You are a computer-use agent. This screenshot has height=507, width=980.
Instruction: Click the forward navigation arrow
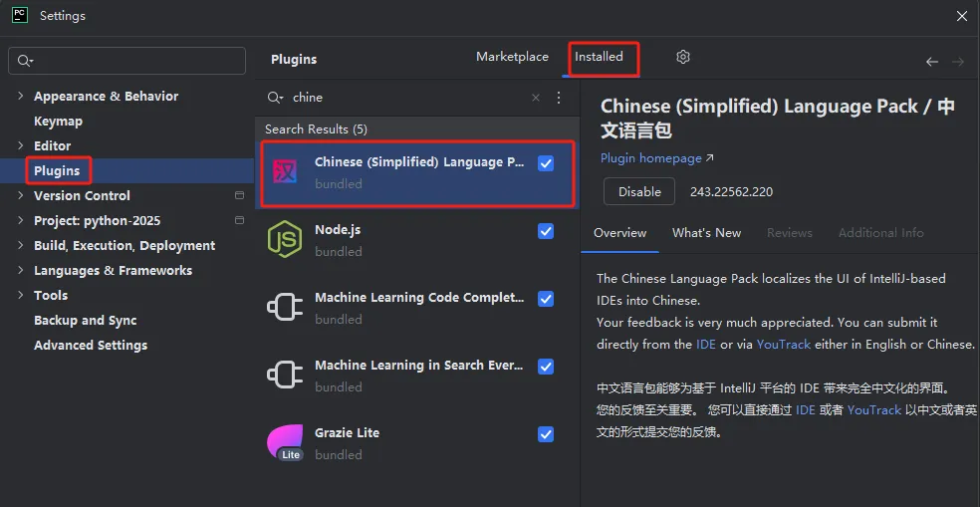[957, 62]
